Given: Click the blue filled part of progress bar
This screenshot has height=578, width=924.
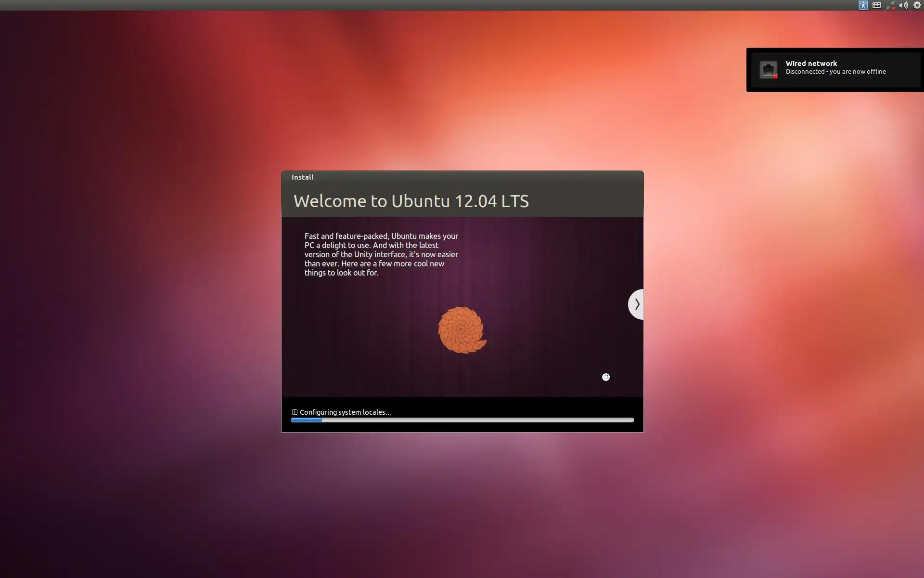Looking at the screenshot, I should (306, 420).
